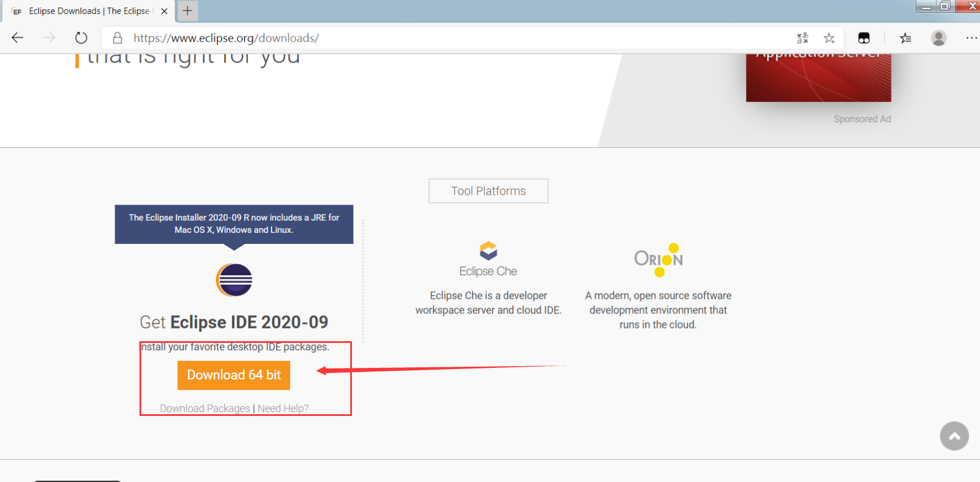Open browser settings and more menu
The height and width of the screenshot is (482, 980).
971,38
